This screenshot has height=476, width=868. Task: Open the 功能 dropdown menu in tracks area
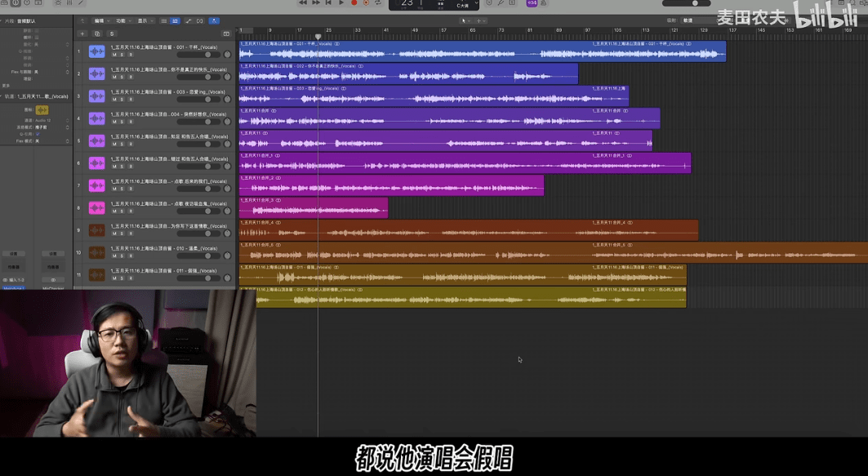click(122, 21)
